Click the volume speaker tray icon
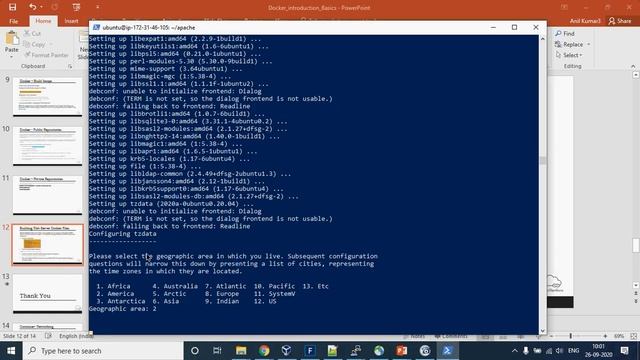The height and width of the screenshot is (360, 640). coord(559,351)
